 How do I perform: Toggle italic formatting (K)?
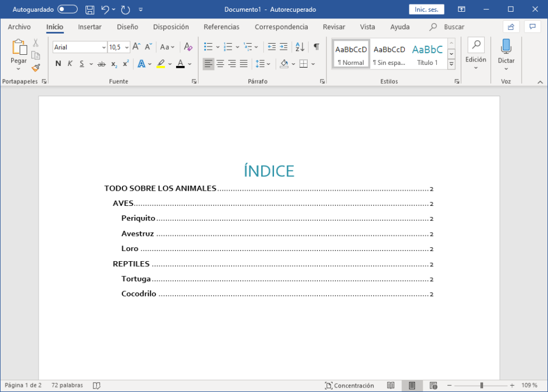(70, 64)
